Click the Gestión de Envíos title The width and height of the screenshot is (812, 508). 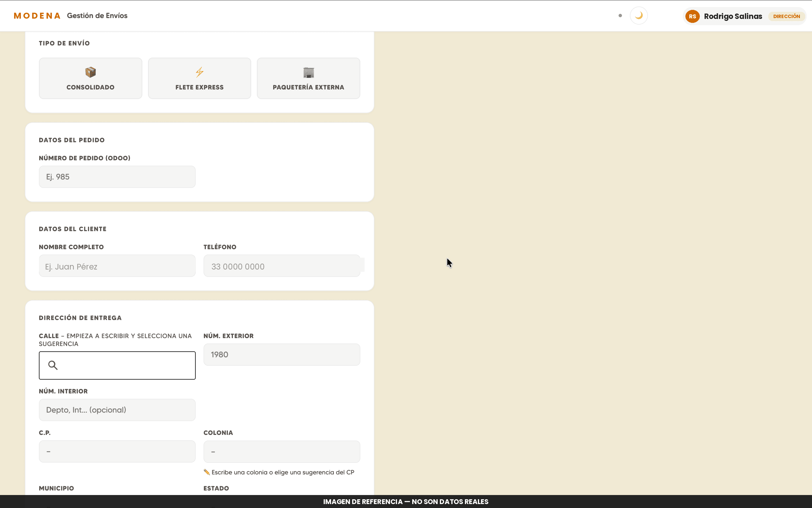pyautogui.click(x=97, y=16)
